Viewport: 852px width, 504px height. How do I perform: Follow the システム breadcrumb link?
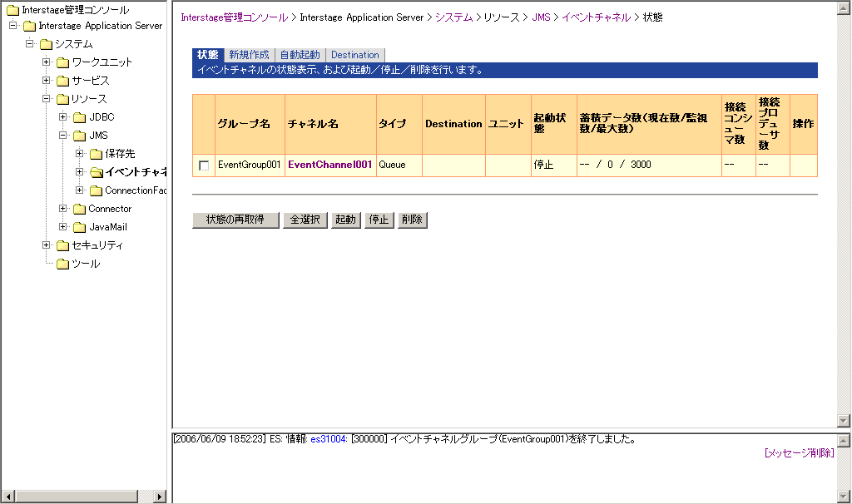(x=453, y=17)
